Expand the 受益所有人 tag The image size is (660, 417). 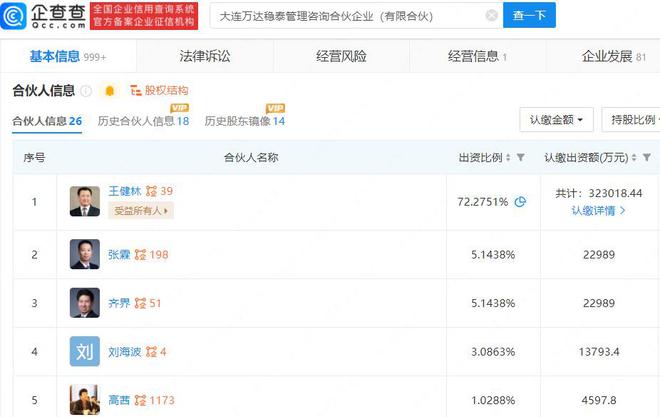[x=141, y=210]
